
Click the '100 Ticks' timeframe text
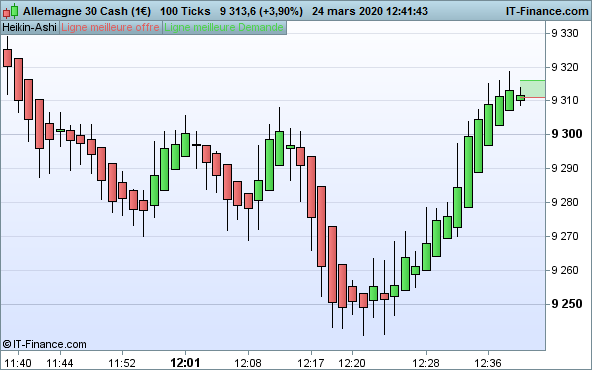[x=185, y=11]
